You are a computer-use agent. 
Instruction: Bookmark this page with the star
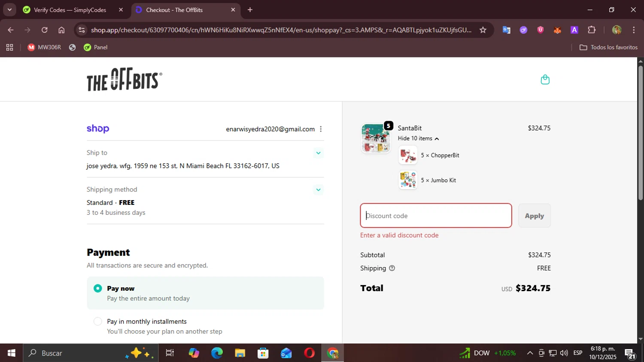point(483,30)
